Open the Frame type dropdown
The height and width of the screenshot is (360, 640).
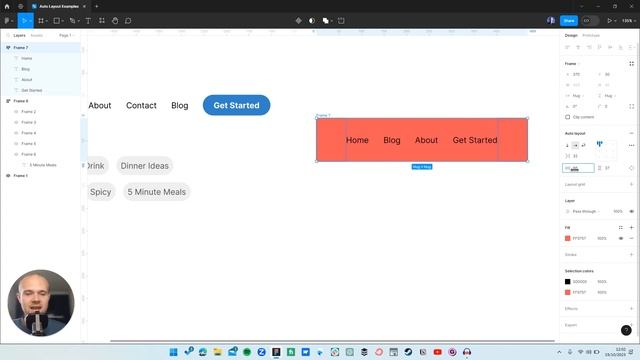[572, 64]
